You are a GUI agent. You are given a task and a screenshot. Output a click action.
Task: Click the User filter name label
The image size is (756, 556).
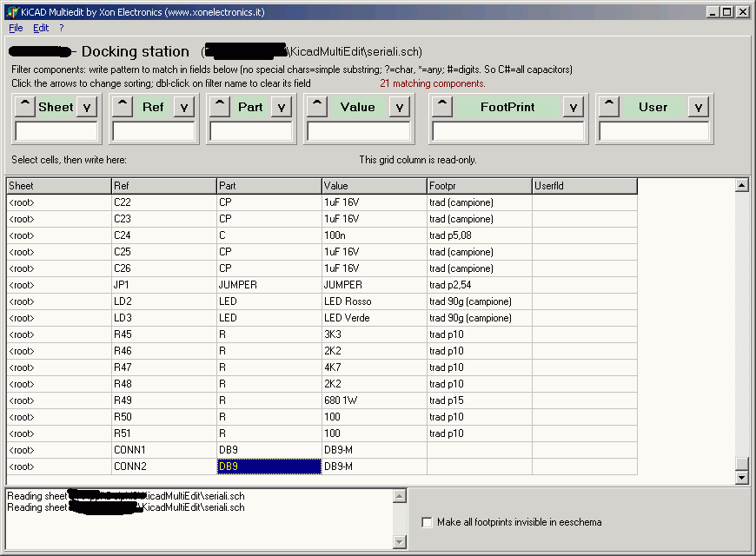click(653, 107)
